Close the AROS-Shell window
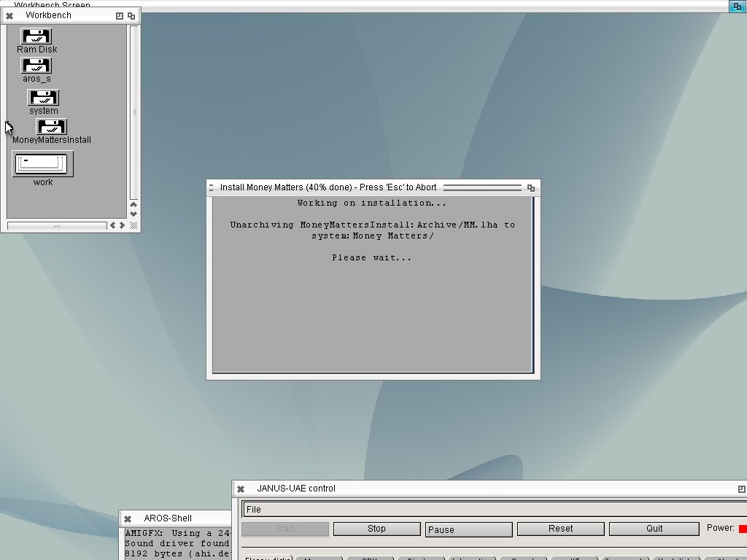Image resolution: width=747 pixels, height=560 pixels. 128,518
